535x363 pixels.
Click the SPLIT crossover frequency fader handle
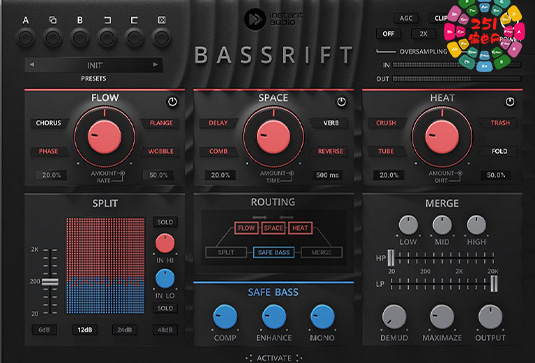point(50,282)
